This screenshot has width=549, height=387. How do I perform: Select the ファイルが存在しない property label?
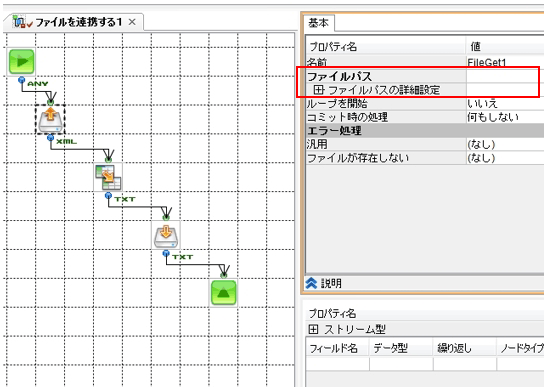[358, 158]
